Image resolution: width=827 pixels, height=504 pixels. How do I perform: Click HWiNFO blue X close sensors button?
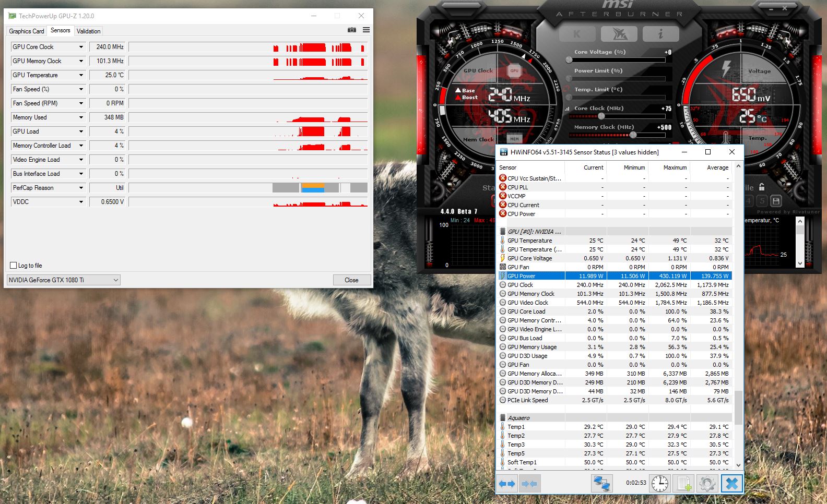[732, 484]
